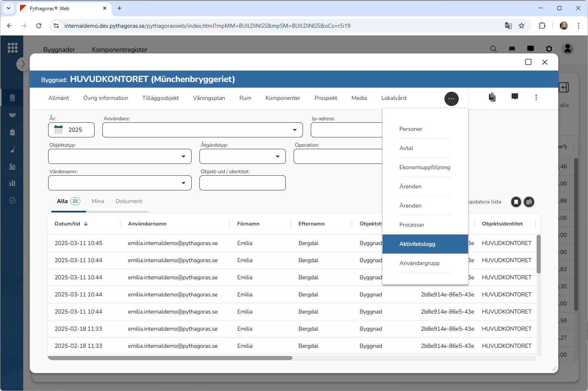Viewport: 588px width, 391px height.
Task: Expand the Användare dropdown
Action: pyautogui.click(x=294, y=130)
